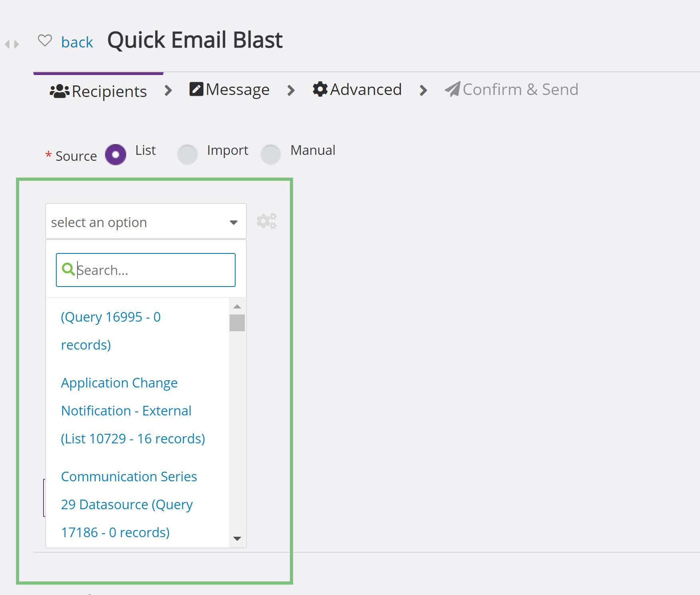This screenshot has height=595, width=700.
Task: Click the right navigation arrow icon
Action: coord(16,44)
